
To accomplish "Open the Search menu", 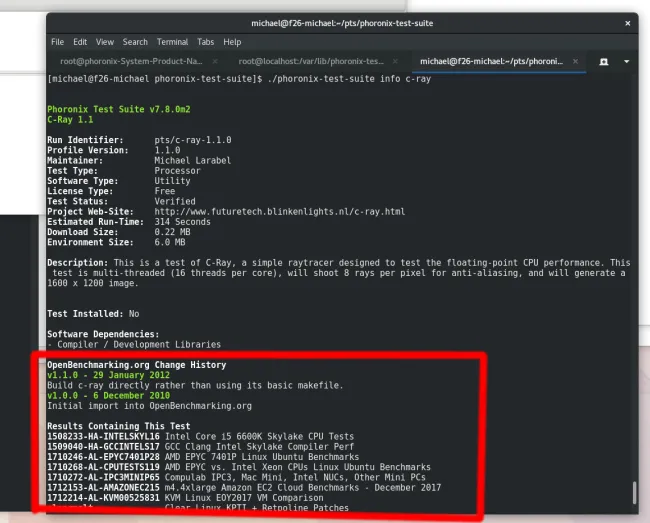I will tap(135, 42).
